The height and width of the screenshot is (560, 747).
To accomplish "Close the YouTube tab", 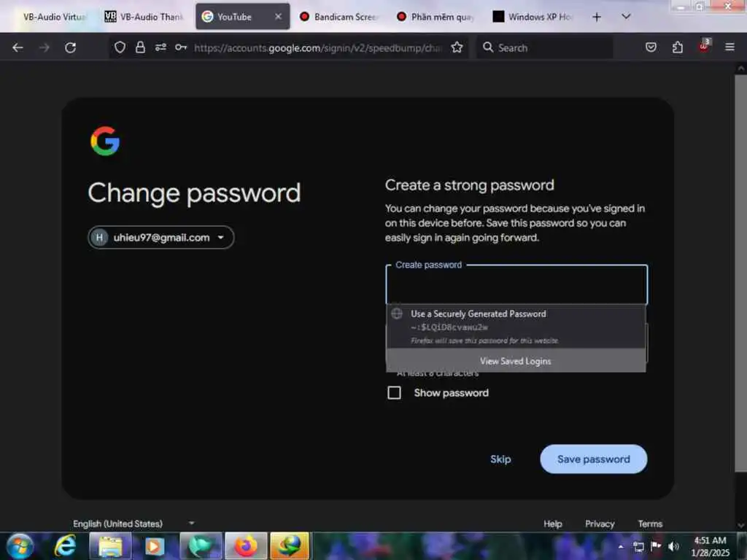I will pos(278,17).
